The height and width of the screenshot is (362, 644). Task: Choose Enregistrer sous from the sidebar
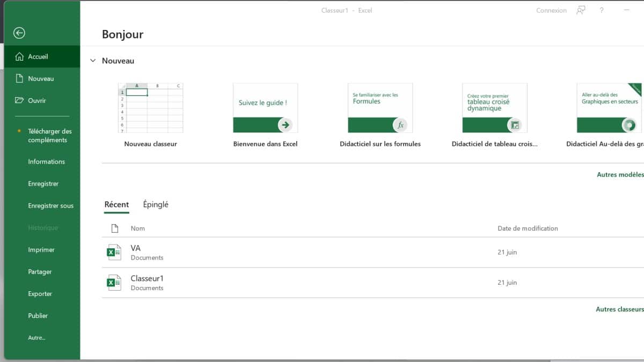tap(50, 205)
